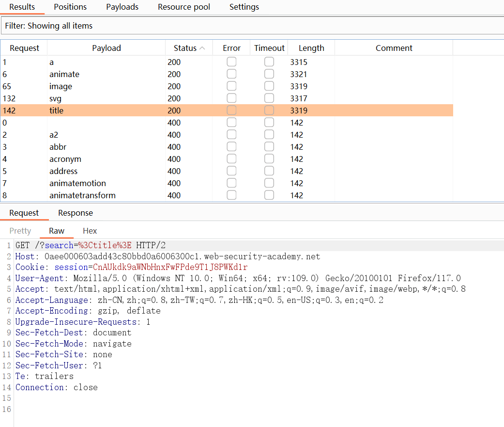Open the Resource pool tab
This screenshot has height=427, width=504.
(x=184, y=7)
